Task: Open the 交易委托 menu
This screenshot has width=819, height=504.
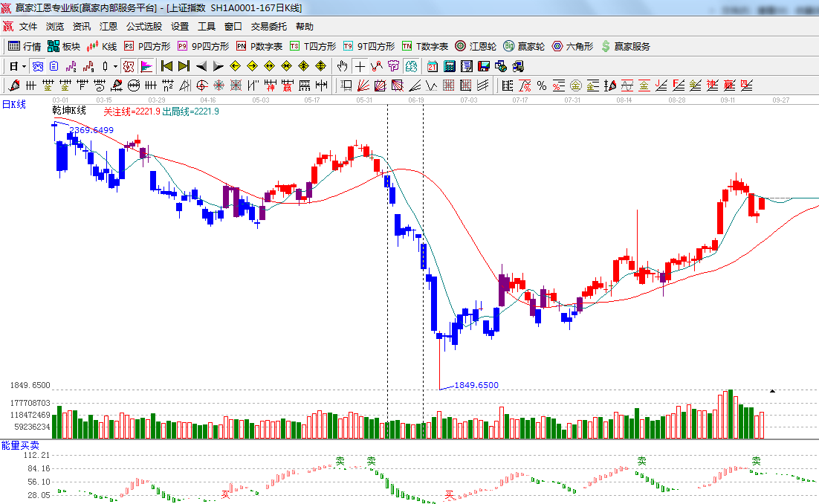Action: coord(268,26)
